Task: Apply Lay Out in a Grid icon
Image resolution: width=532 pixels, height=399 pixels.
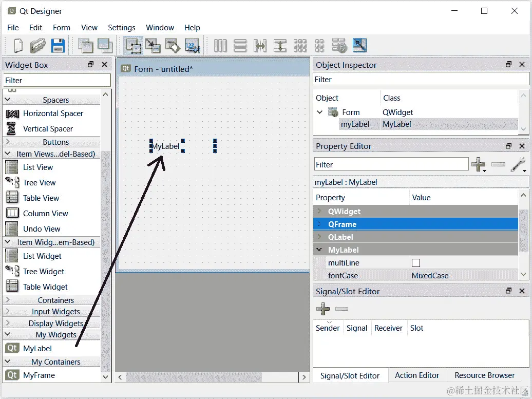Action: (x=300, y=46)
